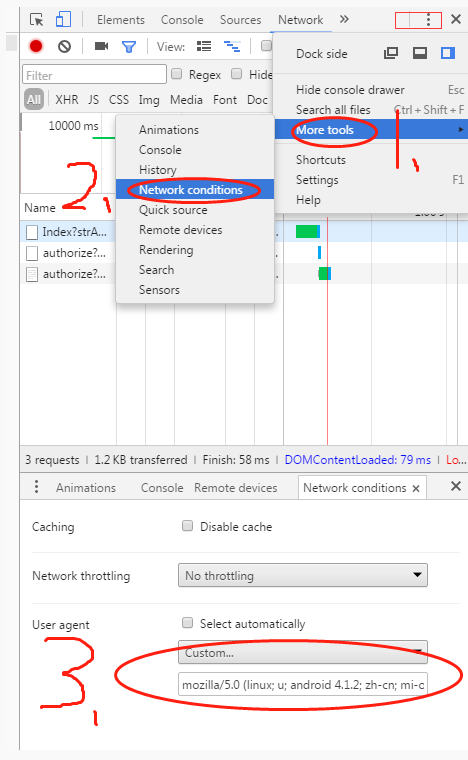The image size is (468, 760).
Task: Use large request rows view icon
Action: pos(204,47)
